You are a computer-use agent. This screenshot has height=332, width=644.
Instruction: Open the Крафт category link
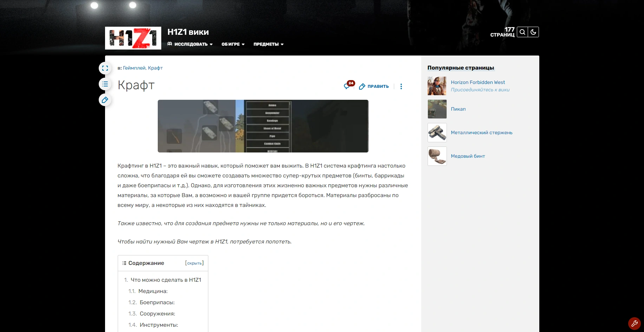click(x=155, y=68)
